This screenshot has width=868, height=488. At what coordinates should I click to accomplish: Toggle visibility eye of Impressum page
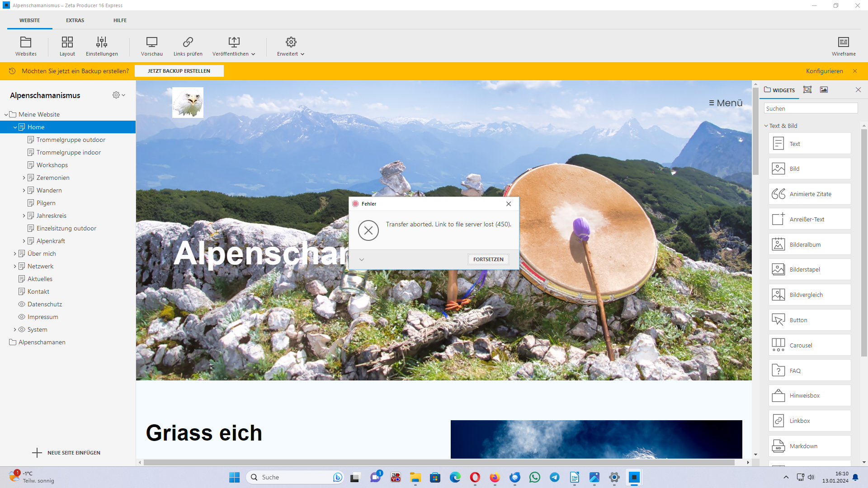coord(22,317)
